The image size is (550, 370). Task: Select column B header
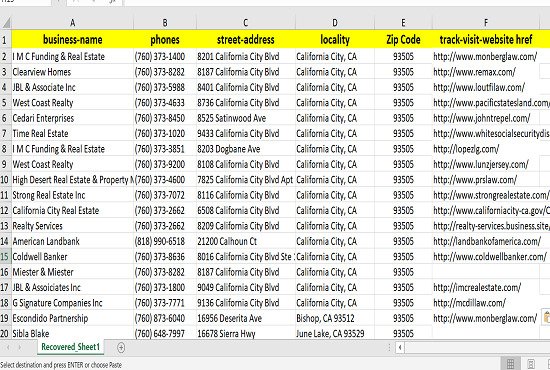click(165, 23)
